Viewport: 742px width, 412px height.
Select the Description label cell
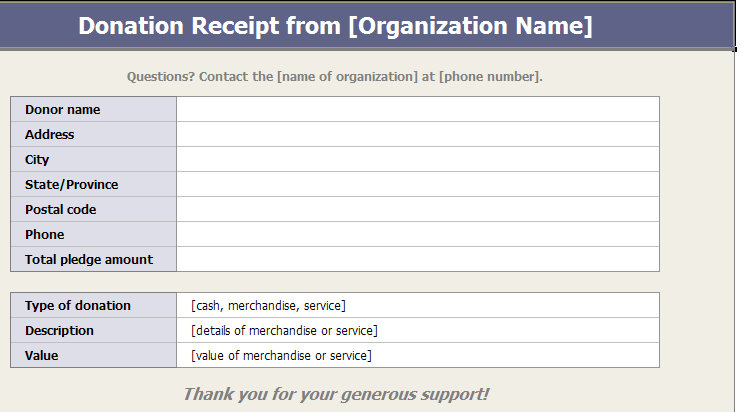coord(94,331)
